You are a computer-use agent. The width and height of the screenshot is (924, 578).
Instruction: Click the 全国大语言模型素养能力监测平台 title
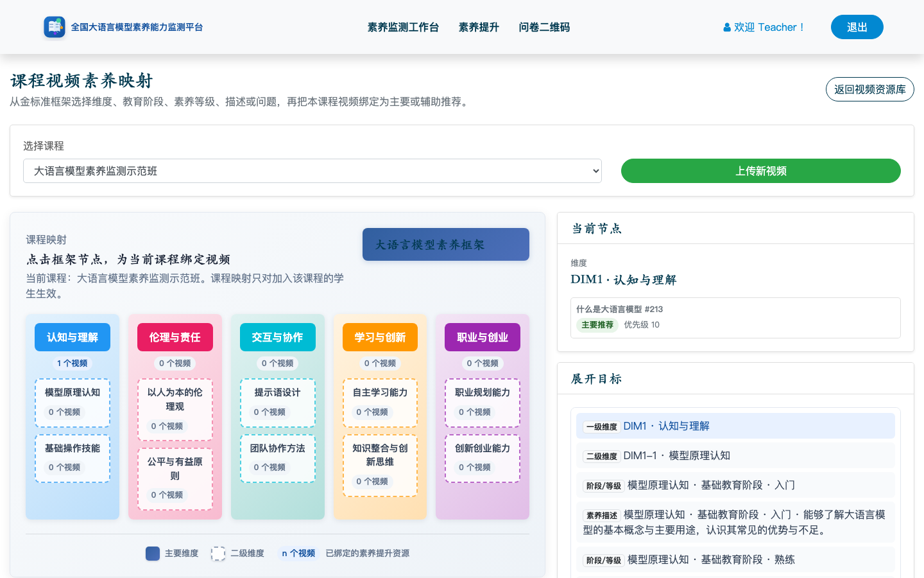point(137,27)
